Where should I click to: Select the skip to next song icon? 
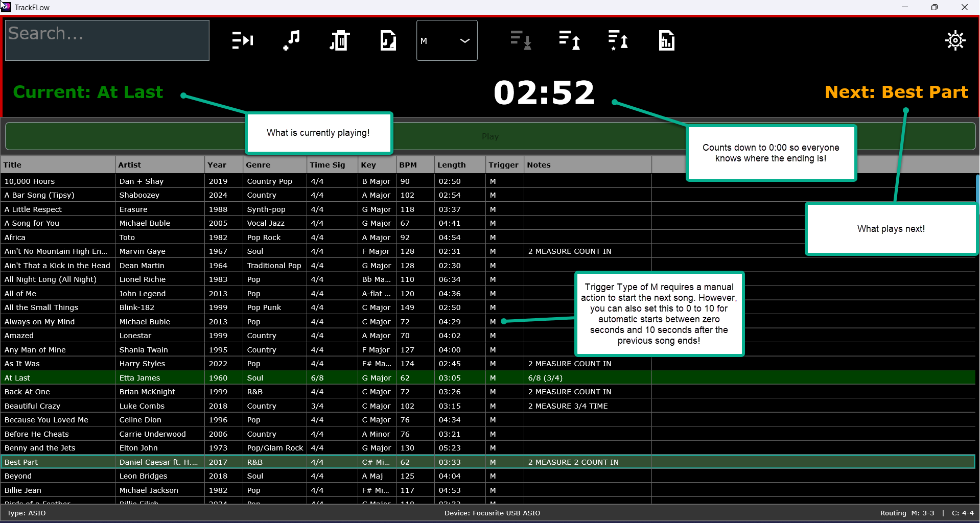(x=242, y=40)
